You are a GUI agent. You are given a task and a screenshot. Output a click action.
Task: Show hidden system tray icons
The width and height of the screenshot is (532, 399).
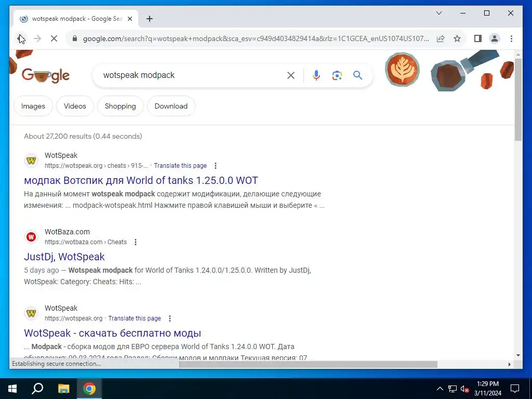click(x=440, y=389)
